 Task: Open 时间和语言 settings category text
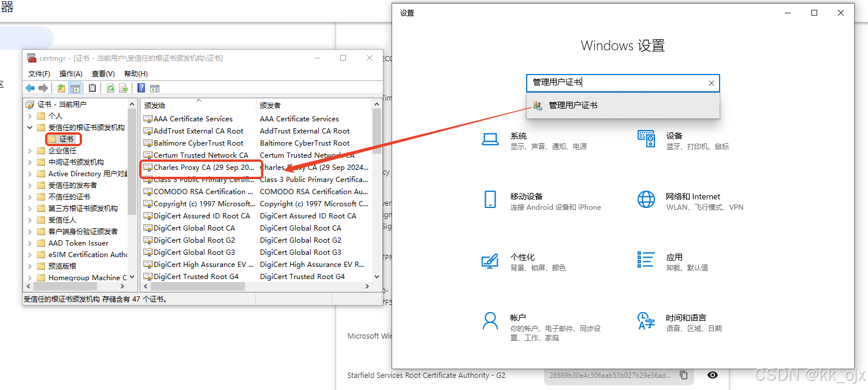click(686, 318)
